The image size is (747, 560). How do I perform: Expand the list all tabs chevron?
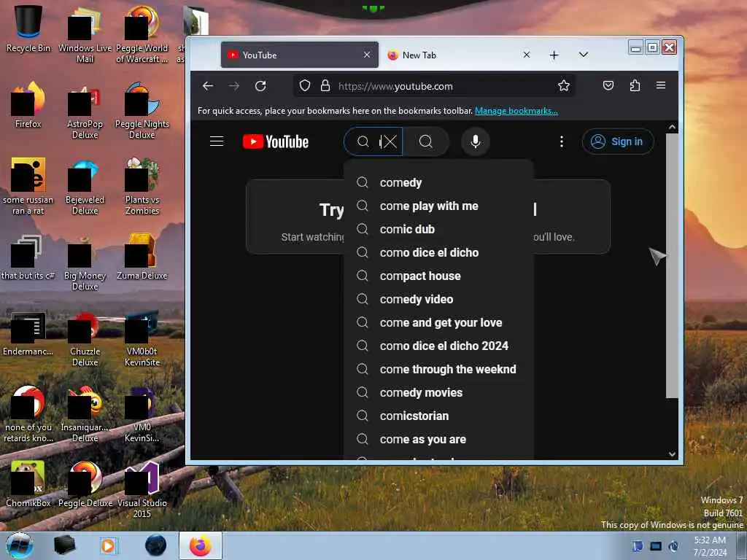[x=583, y=55]
